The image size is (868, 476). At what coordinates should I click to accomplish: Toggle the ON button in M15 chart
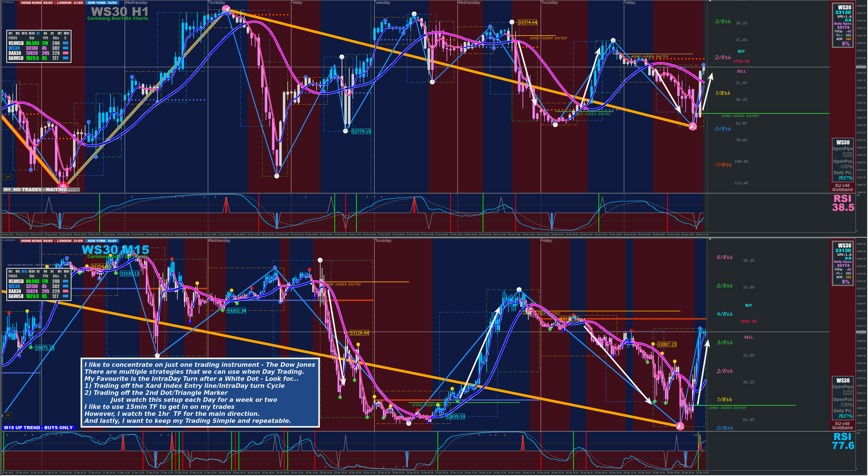click(7, 415)
